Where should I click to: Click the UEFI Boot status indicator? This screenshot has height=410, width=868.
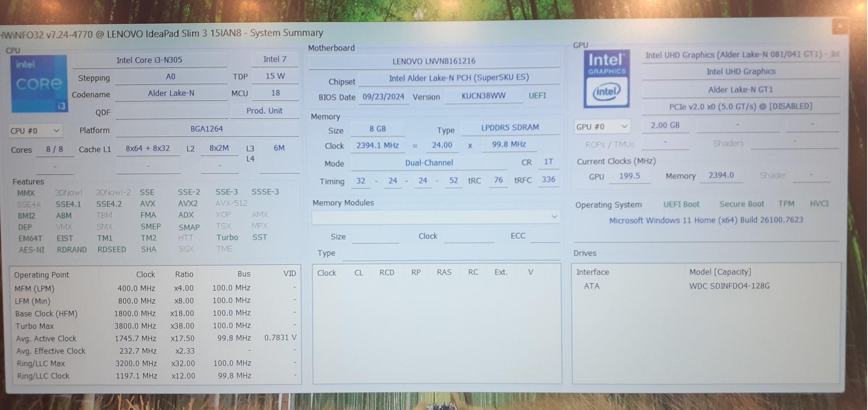pos(681,204)
